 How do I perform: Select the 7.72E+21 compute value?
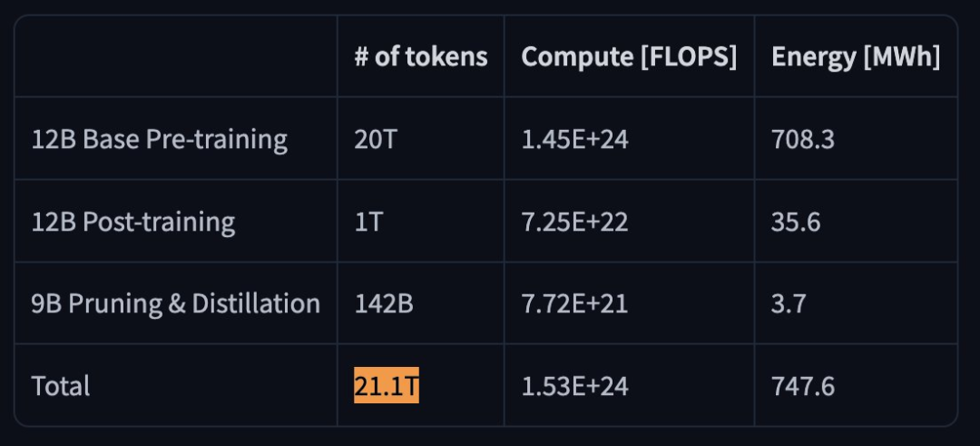(573, 303)
